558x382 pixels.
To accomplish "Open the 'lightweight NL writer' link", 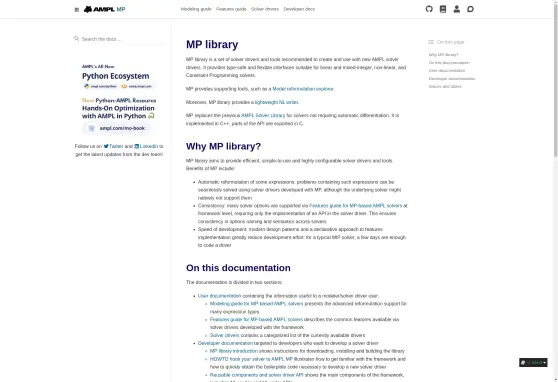I will pyautogui.click(x=277, y=102).
